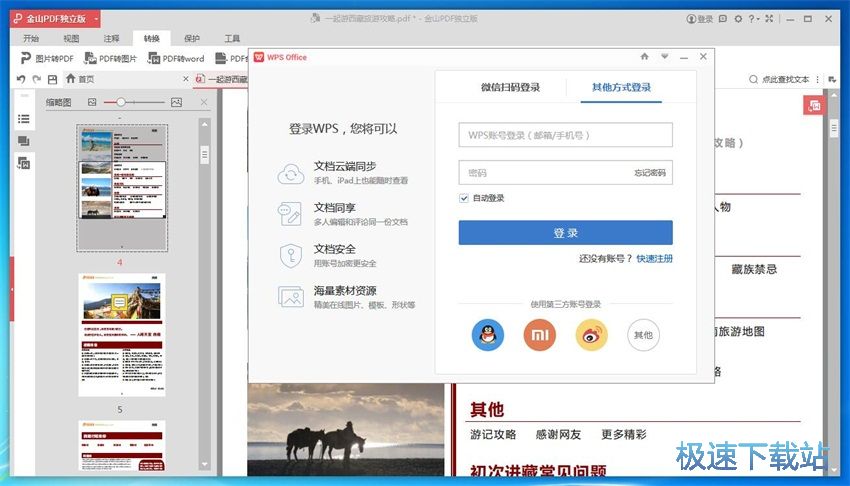
Task: Open the 保护 ribbon tab
Action: tap(192, 38)
